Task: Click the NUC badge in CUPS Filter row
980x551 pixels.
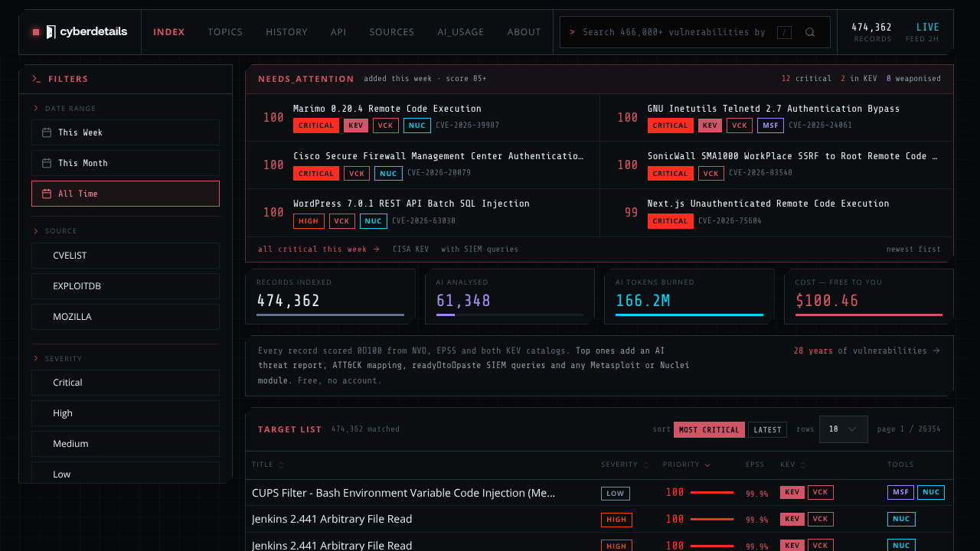Action: tap(931, 493)
